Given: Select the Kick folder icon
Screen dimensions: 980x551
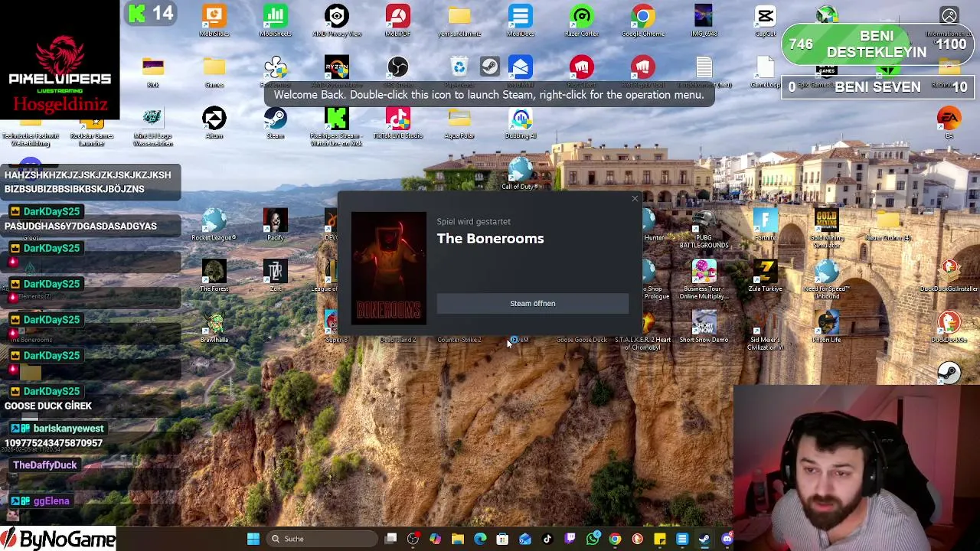Looking at the screenshot, I should pos(153,72).
